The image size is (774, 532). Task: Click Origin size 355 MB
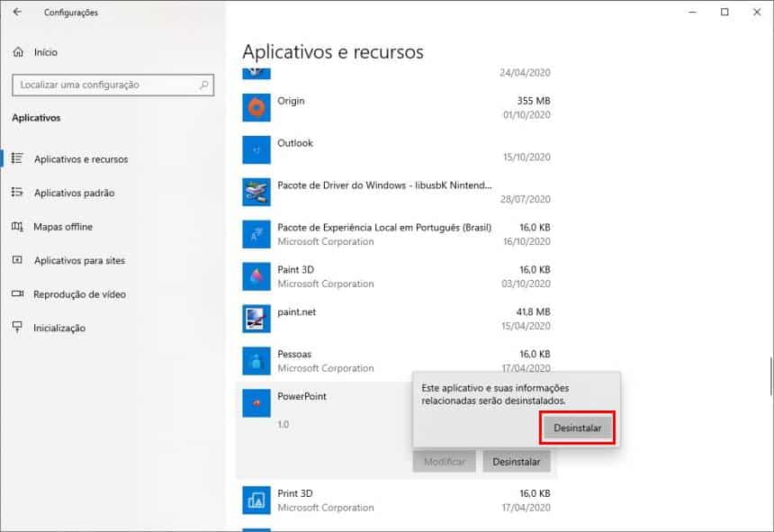click(534, 101)
